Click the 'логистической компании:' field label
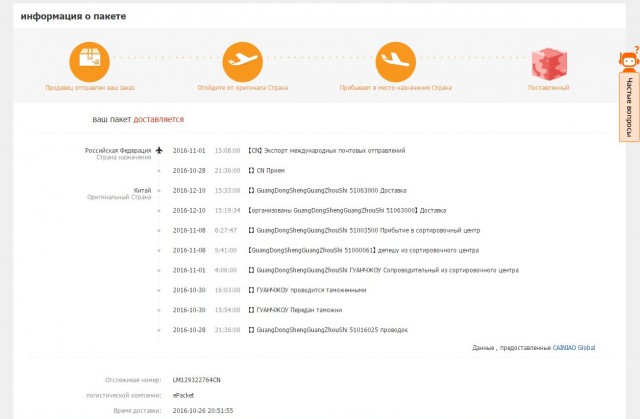This screenshot has width=640, height=419. 124,395
